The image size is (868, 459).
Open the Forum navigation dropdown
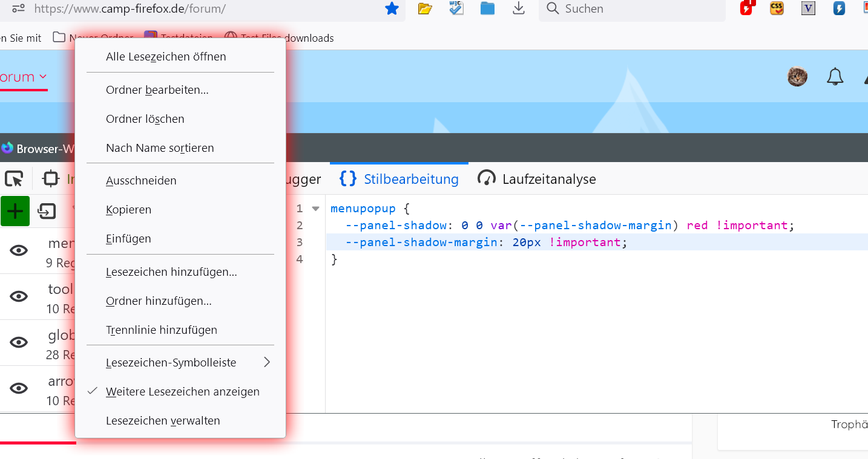point(24,77)
